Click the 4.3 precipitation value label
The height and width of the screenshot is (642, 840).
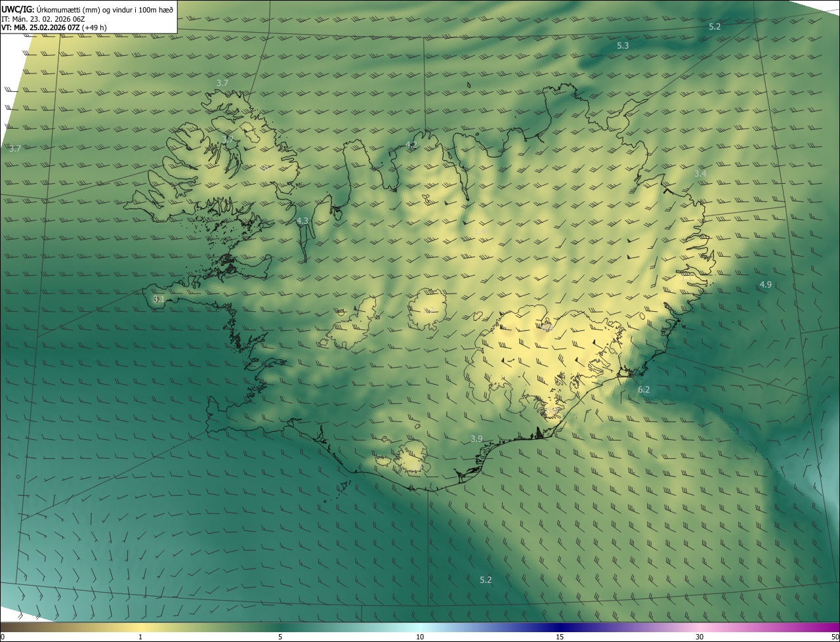coord(303,221)
